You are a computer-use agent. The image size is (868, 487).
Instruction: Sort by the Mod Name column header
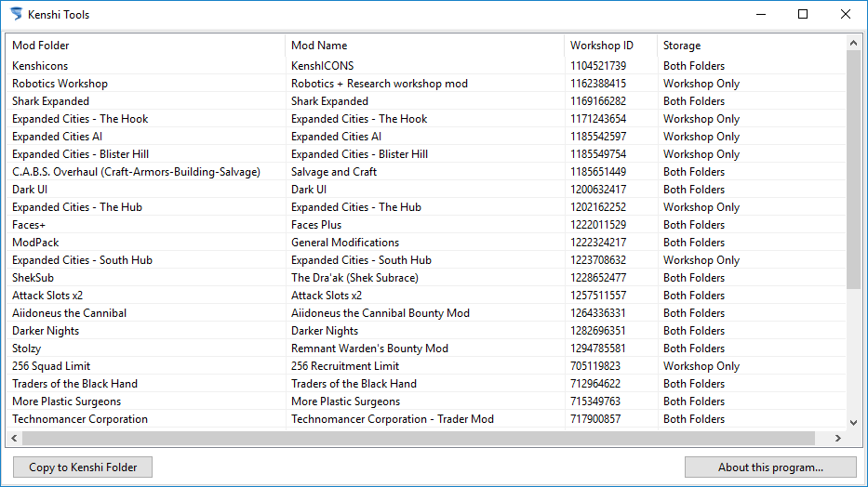[424, 46]
